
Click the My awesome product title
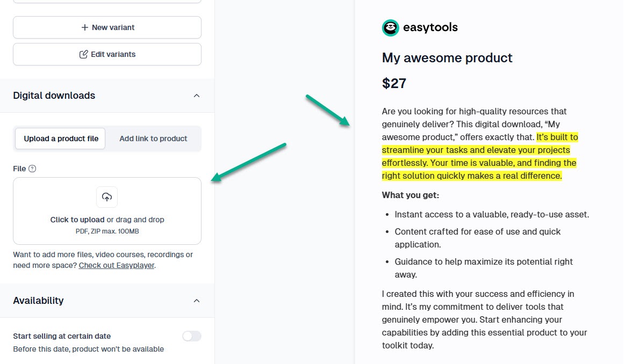click(447, 58)
